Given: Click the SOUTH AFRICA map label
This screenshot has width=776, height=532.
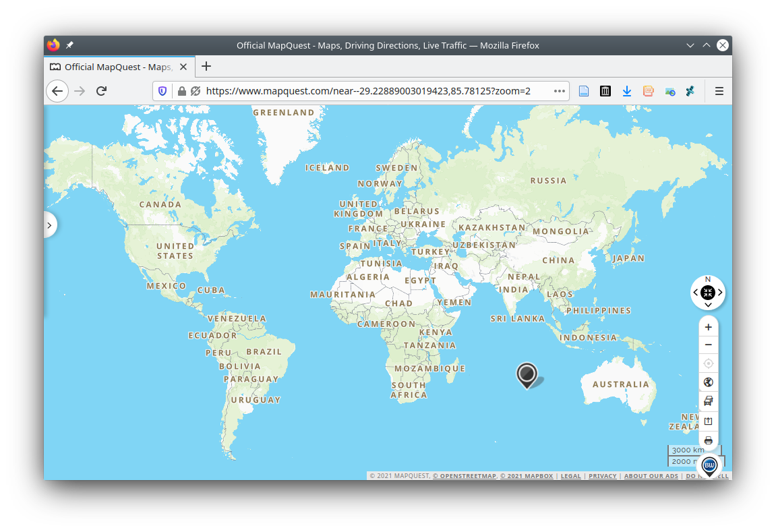Looking at the screenshot, I should (409, 390).
